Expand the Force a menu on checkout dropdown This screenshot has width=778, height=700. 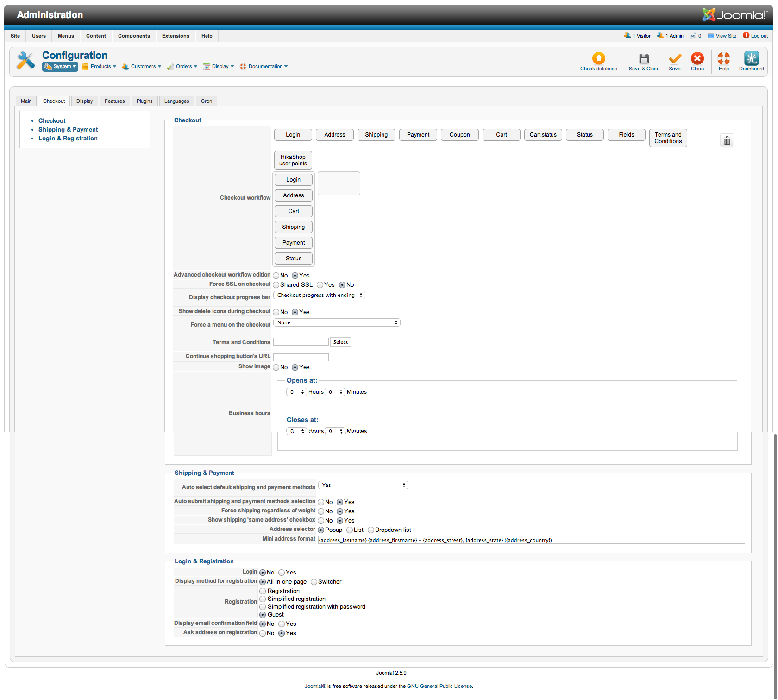coord(337,322)
